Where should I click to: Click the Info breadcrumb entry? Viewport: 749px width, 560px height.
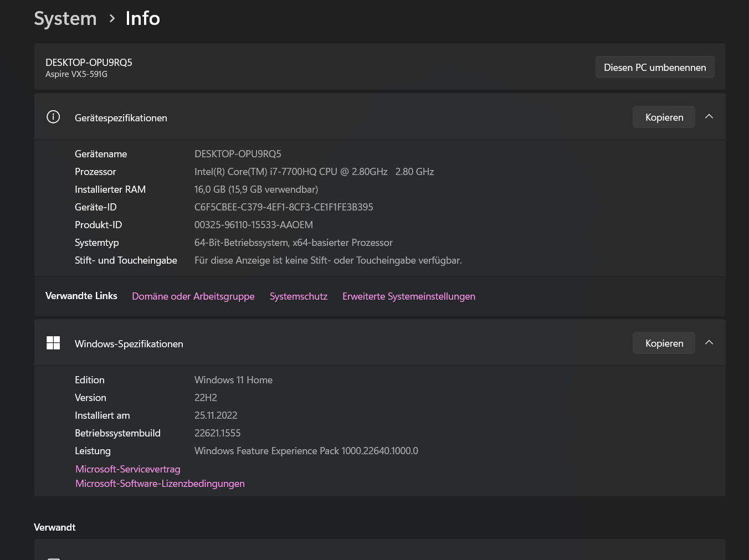pos(142,18)
